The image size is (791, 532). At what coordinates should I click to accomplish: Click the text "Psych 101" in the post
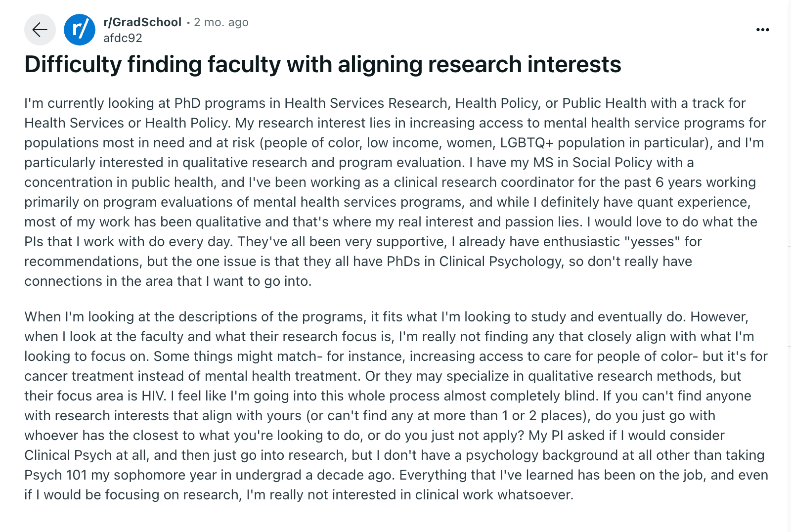[x=56, y=475]
